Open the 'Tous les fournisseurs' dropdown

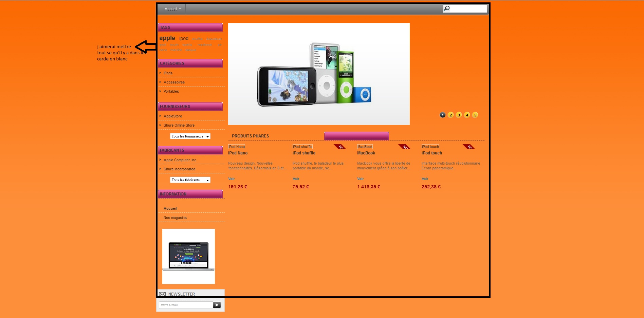(x=190, y=136)
